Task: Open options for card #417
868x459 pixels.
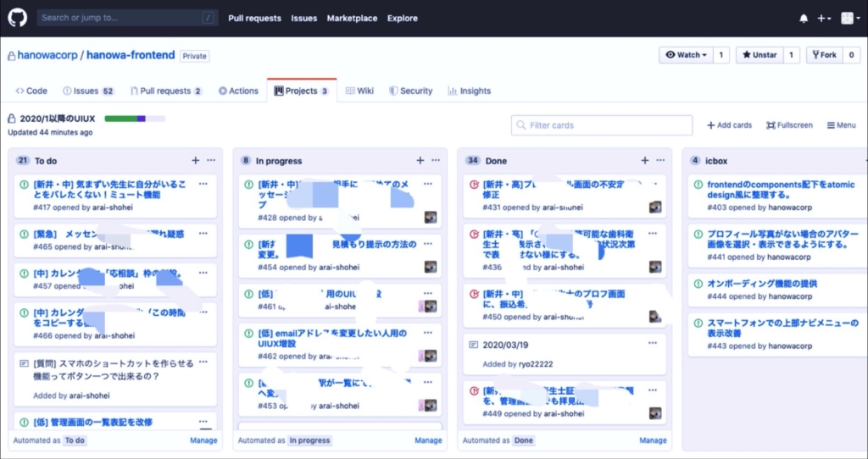Action: [x=203, y=184]
